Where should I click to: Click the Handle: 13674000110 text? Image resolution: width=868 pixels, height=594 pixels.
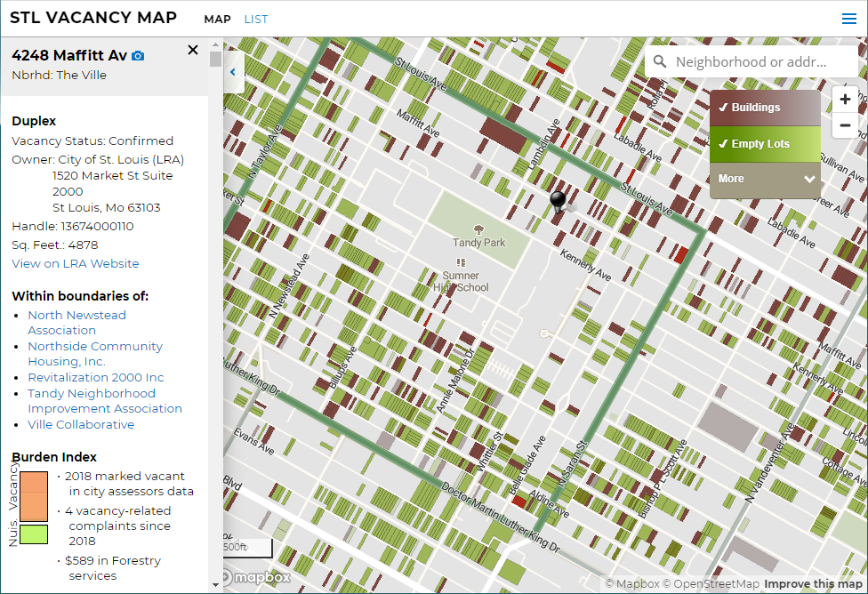[x=73, y=227]
